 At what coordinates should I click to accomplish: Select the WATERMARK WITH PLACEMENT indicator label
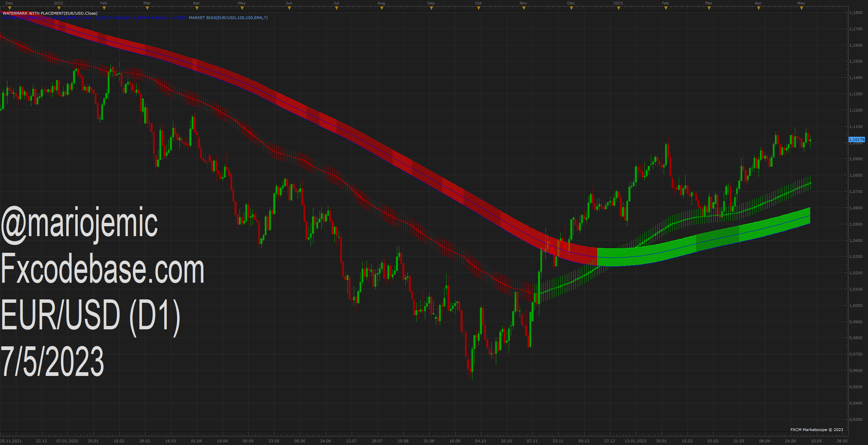point(50,13)
